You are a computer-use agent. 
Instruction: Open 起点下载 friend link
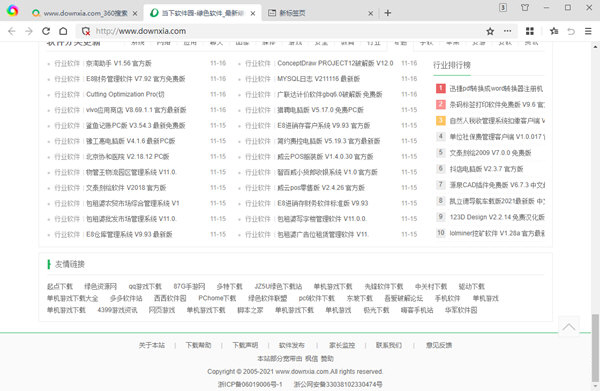click(x=60, y=287)
